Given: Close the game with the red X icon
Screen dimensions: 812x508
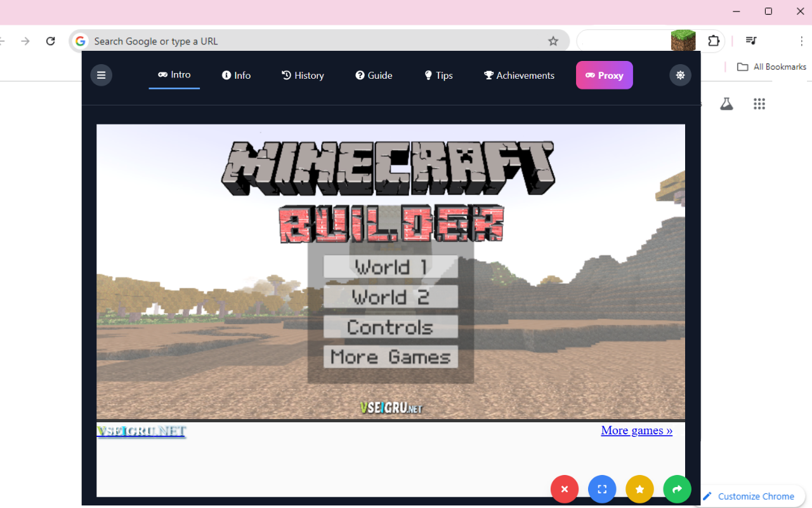Looking at the screenshot, I should (564, 489).
